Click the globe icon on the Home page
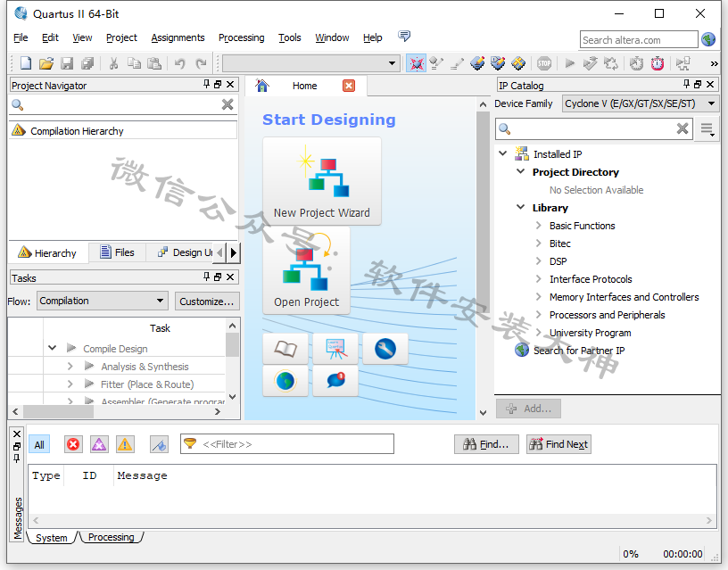This screenshot has width=728, height=570. [x=285, y=381]
